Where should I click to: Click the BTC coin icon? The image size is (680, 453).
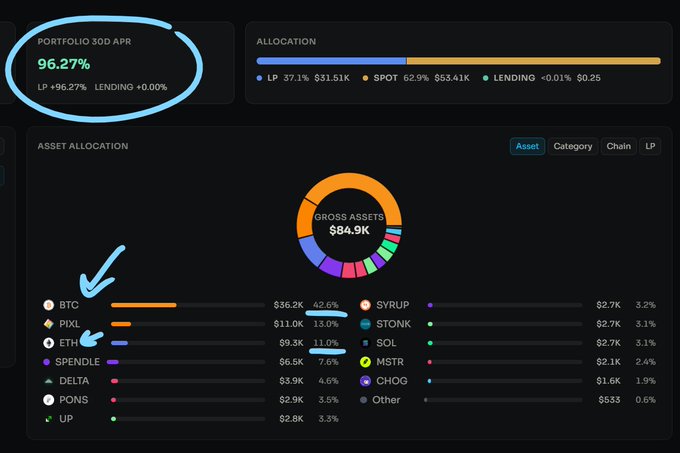[x=49, y=305]
